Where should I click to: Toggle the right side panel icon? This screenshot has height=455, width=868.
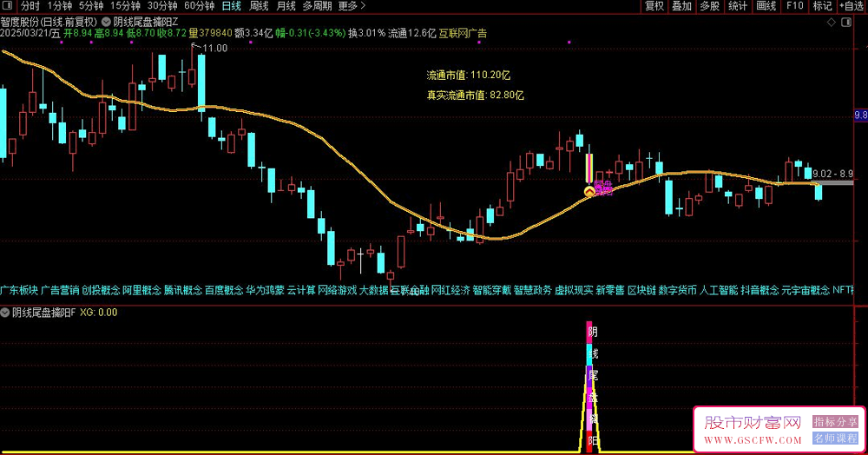click(x=846, y=22)
